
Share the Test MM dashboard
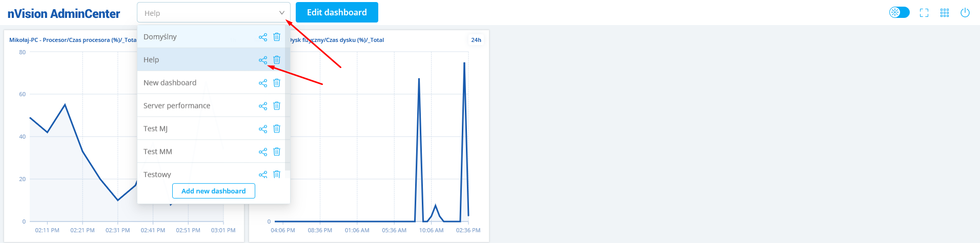pyautogui.click(x=263, y=152)
